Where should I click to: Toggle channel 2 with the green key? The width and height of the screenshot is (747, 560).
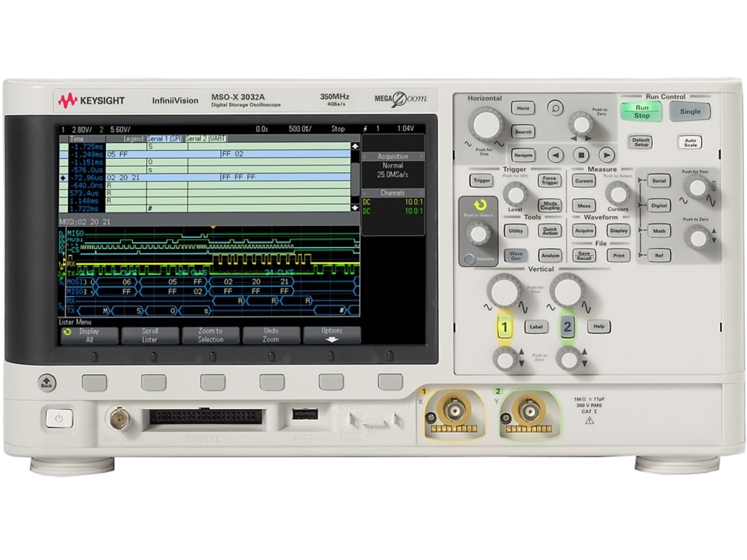pos(568,327)
